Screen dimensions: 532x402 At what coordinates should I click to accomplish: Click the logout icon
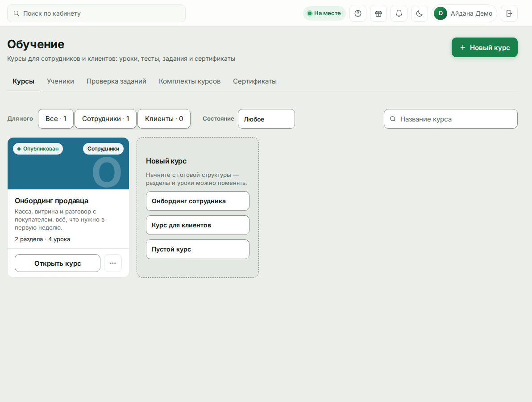click(509, 13)
